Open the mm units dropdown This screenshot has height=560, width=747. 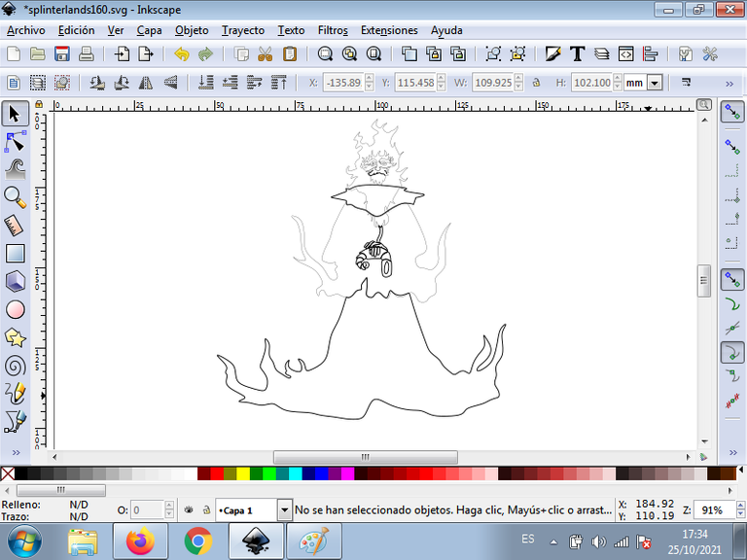click(x=655, y=83)
